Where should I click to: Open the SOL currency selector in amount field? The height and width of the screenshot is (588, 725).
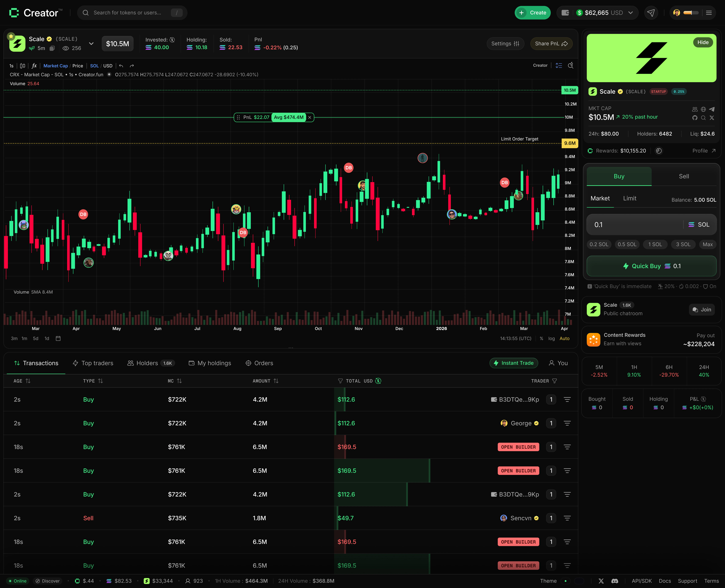[699, 225]
